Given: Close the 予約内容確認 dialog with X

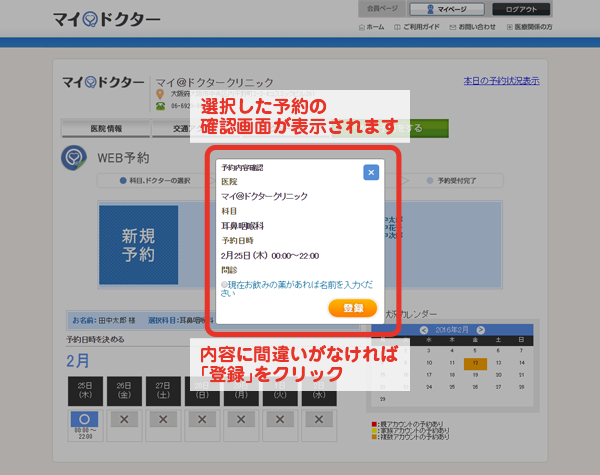Looking at the screenshot, I should pos(371,172).
